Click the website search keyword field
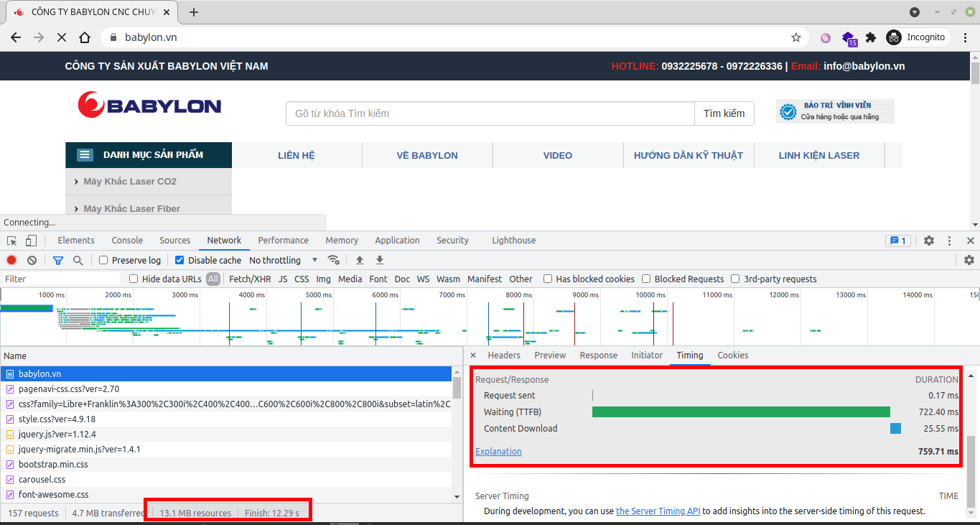Screen dimensions: 980x525 point(490,113)
